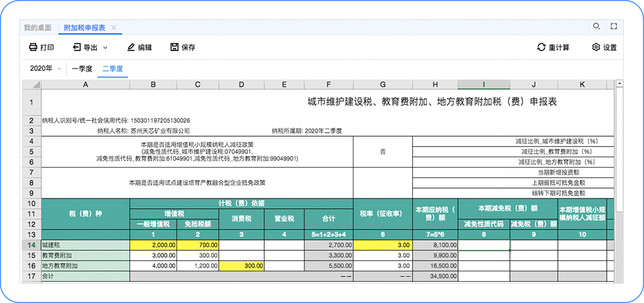644x303 pixels.
Task: Click the printer icon for 打印
Action: (x=33, y=47)
